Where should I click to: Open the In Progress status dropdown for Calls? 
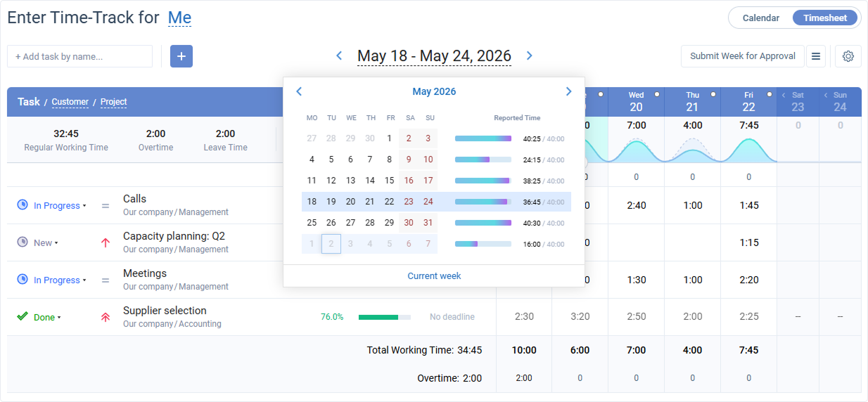click(60, 206)
